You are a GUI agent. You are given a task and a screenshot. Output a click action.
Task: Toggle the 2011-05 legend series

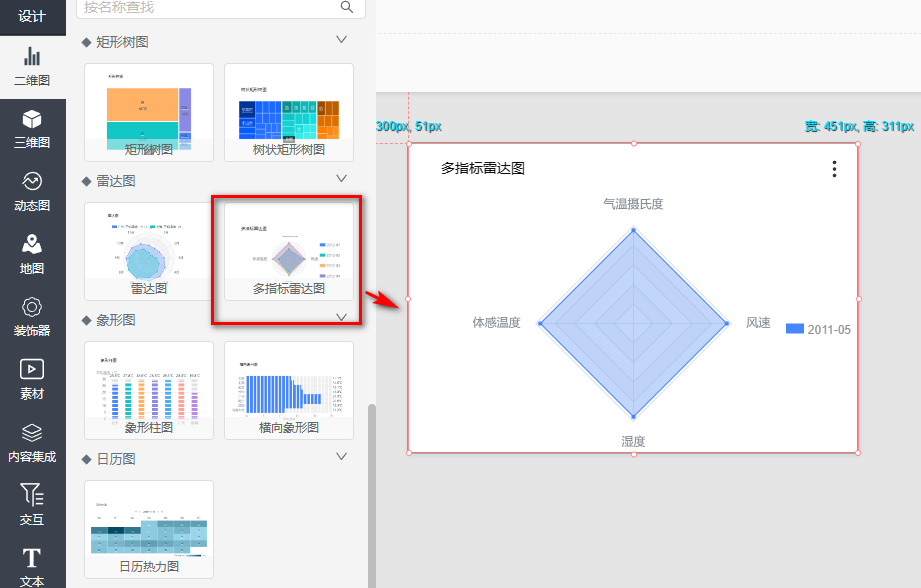coord(817,329)
